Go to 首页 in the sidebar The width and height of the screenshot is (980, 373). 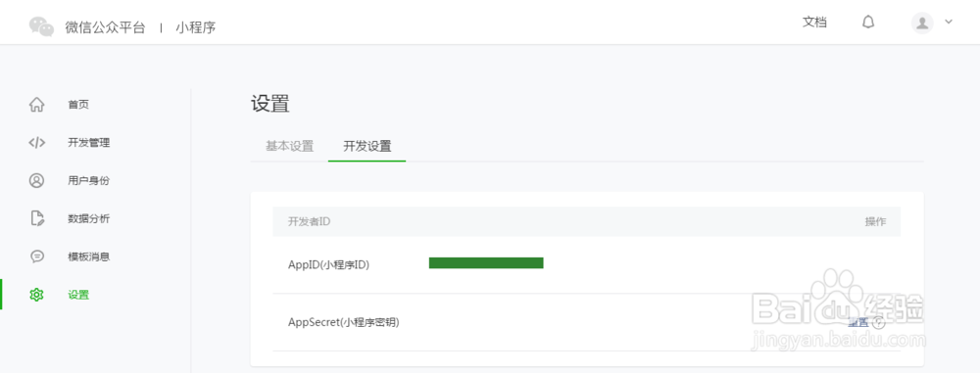(78, 105)
